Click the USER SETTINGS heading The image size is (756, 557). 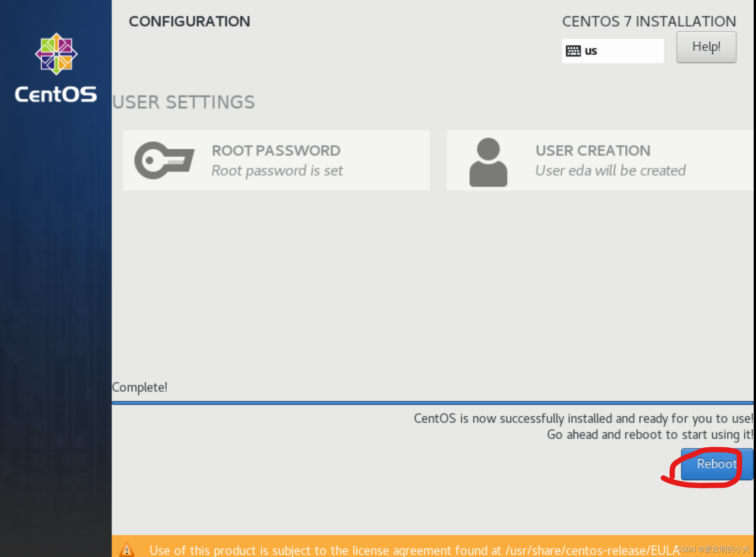click(x=183, y=102)
